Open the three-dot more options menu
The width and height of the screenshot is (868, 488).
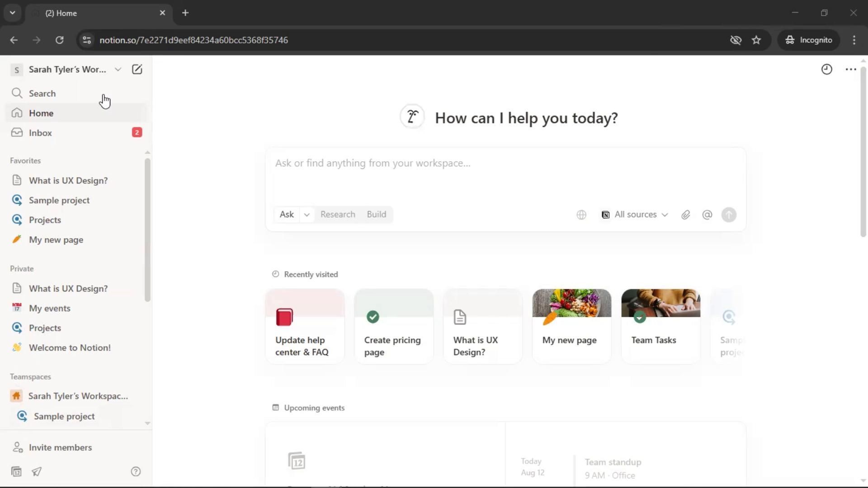coord(850,69)
